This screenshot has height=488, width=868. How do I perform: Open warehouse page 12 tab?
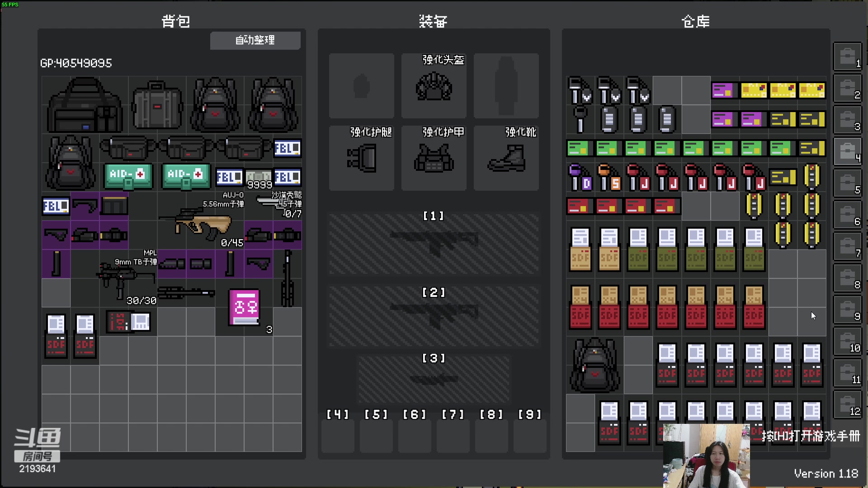tap(848, 404)
